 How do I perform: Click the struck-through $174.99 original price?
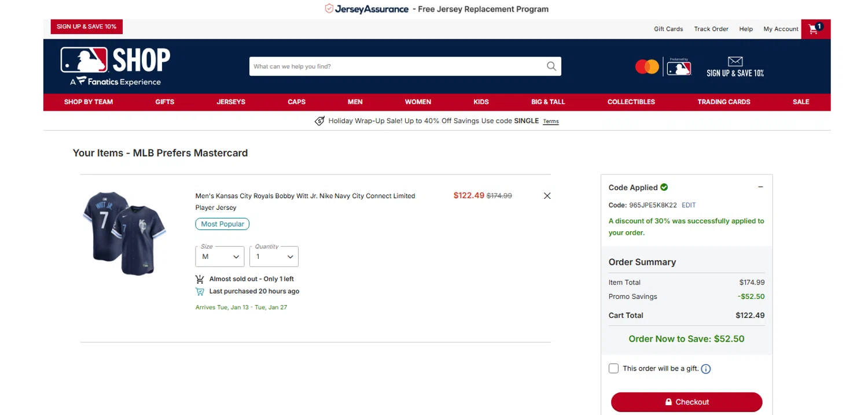499,196
